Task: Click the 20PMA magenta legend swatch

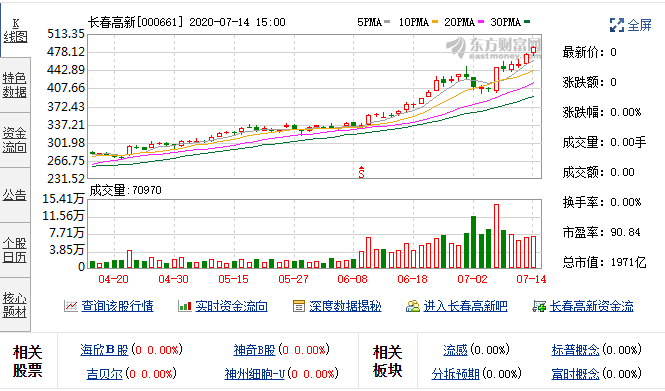Action: [x=481, y=22]
